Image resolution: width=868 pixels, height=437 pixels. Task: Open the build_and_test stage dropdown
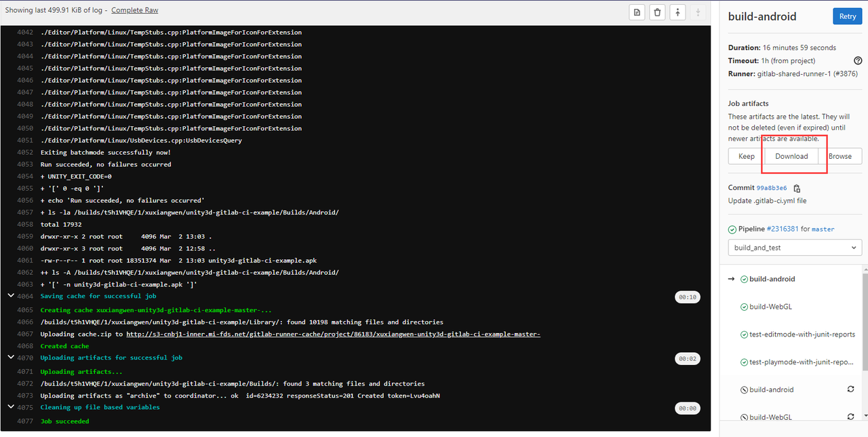pos(794,247)
